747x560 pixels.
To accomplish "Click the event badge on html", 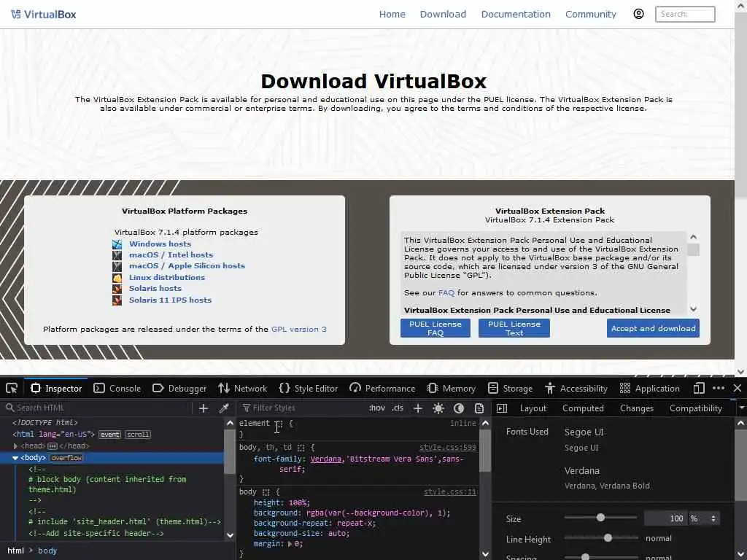I will tap(109, 435).
